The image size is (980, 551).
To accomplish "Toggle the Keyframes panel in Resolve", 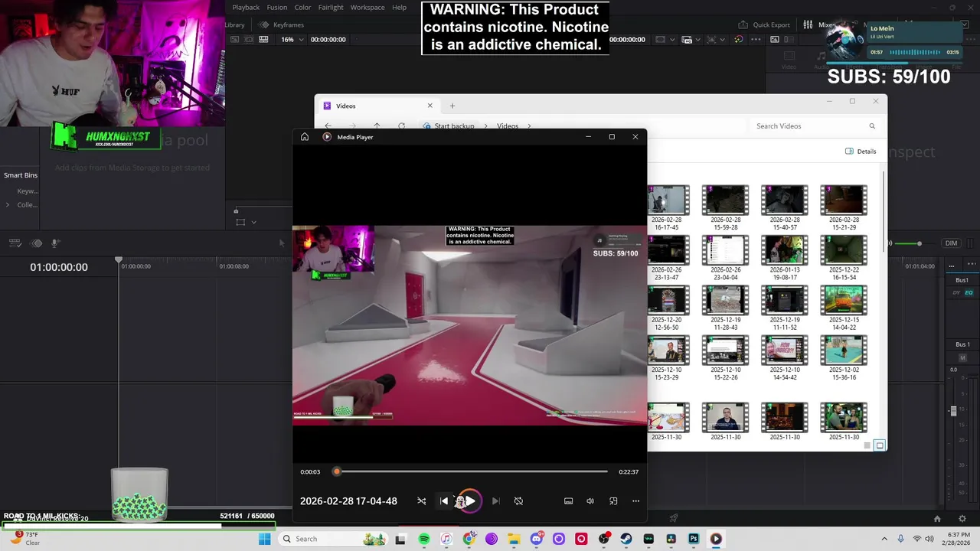I will (282, 24).
